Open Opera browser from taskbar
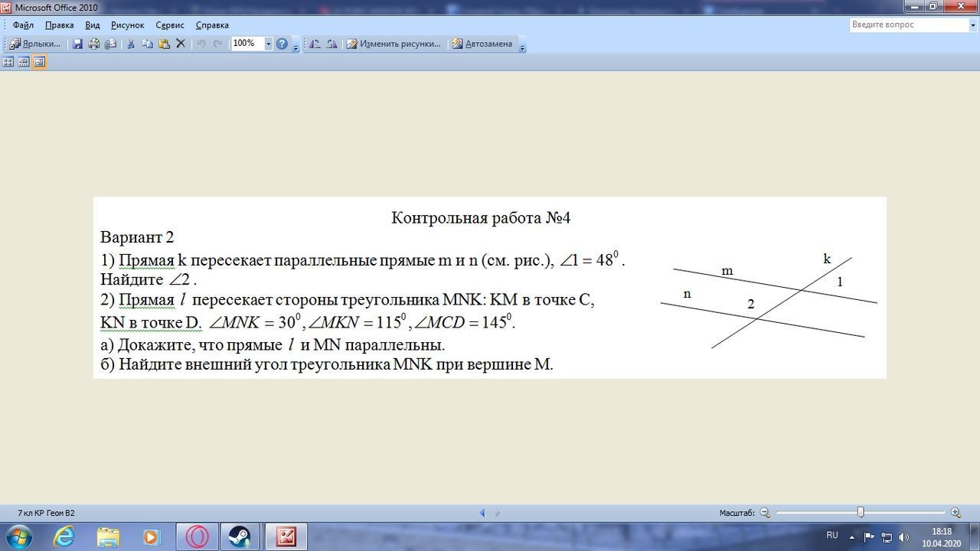This screenshot has width=980, height=551. (198, 536)
